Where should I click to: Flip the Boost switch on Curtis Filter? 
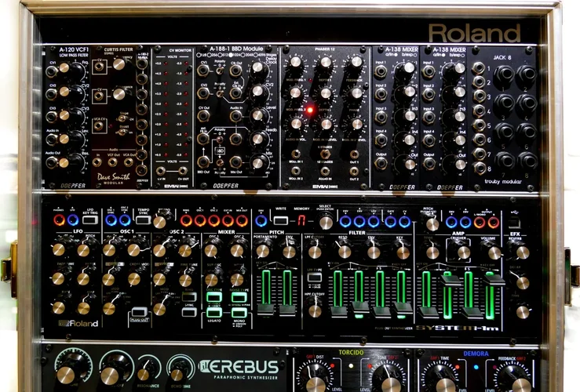(x=122, y=132)
